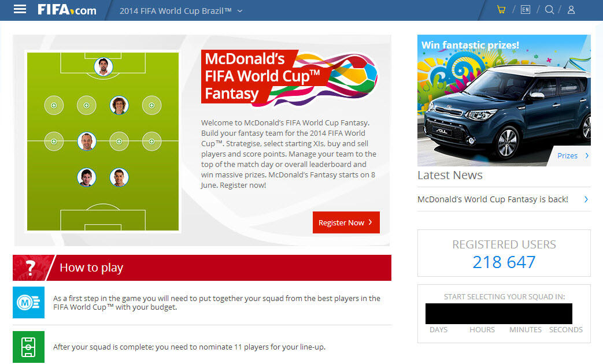Add a player in the far-right midfielder slot
This screenshot has height=364, width=603.
tap(152, 142)
